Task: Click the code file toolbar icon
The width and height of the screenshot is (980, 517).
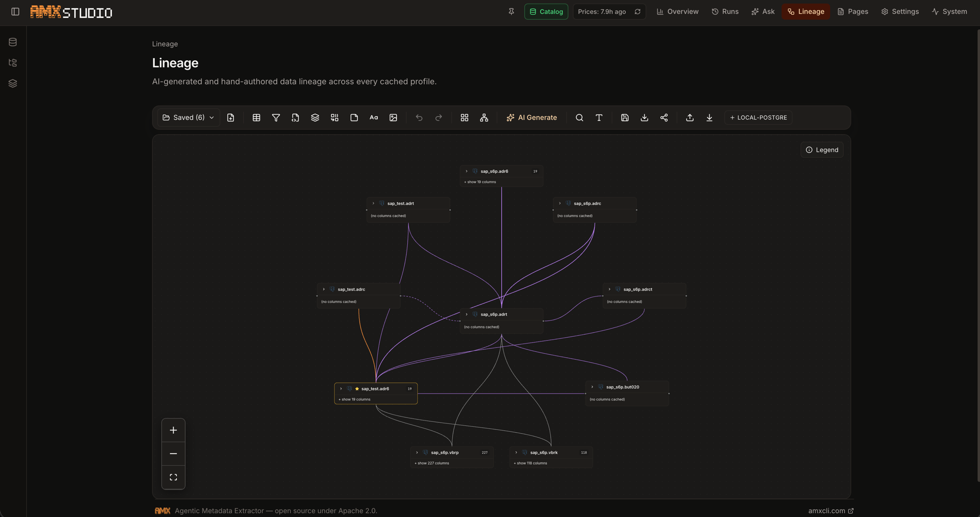Action: (x=295, y=118)
